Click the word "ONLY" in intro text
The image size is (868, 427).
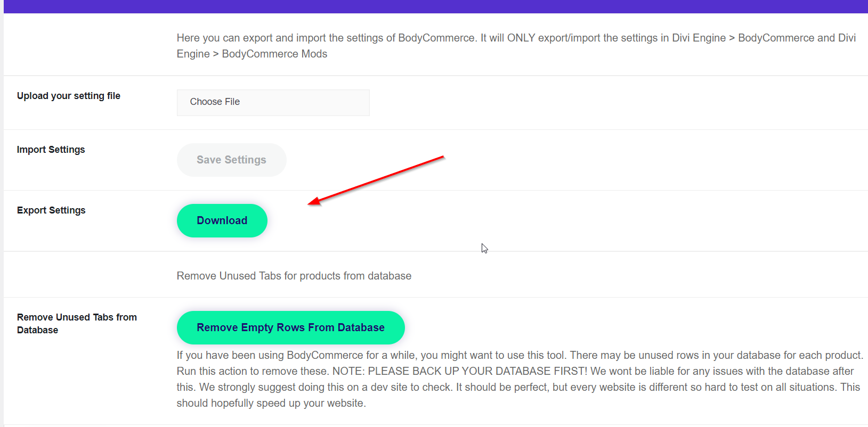coord(521,38)
